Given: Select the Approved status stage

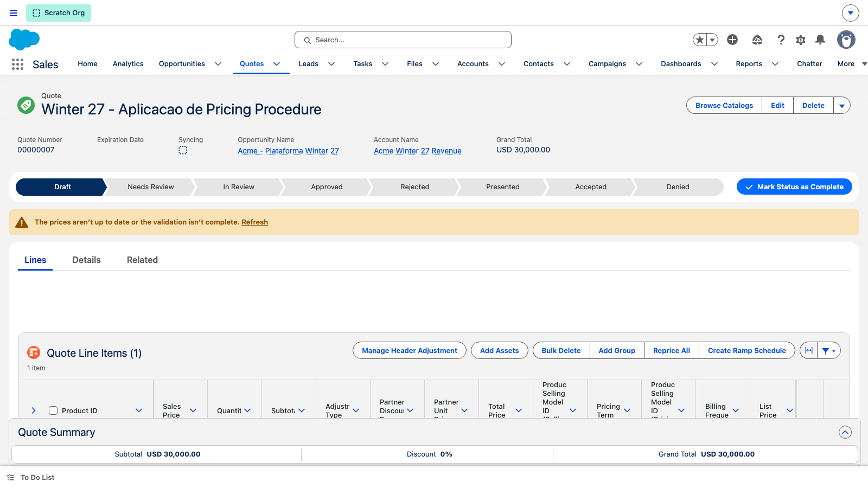Looking at the screenshot, I should [x=327, y=187].
